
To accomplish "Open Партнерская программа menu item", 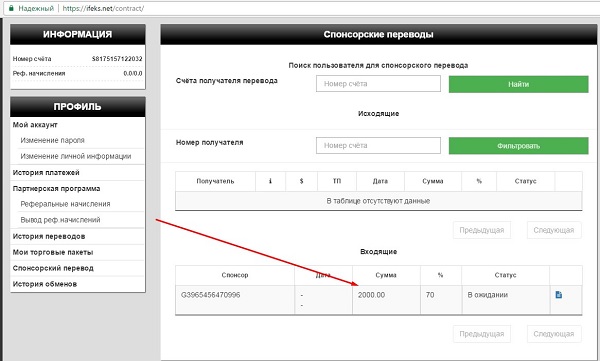I will pyautogui.click(x=56, y=189).
